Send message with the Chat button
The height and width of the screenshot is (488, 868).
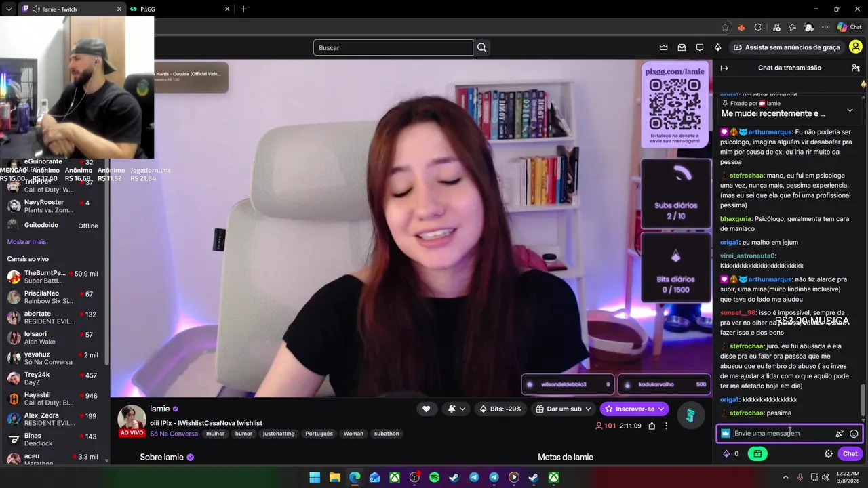[x=850, y=454]
